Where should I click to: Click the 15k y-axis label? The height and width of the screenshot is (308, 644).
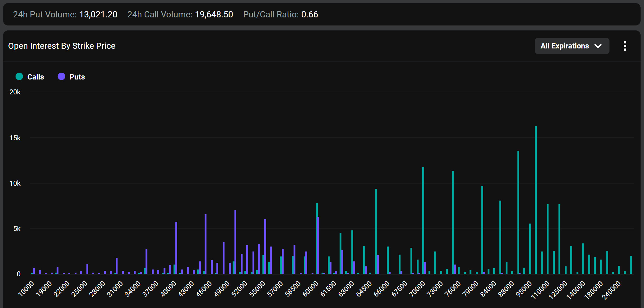[x=15, y=138]
